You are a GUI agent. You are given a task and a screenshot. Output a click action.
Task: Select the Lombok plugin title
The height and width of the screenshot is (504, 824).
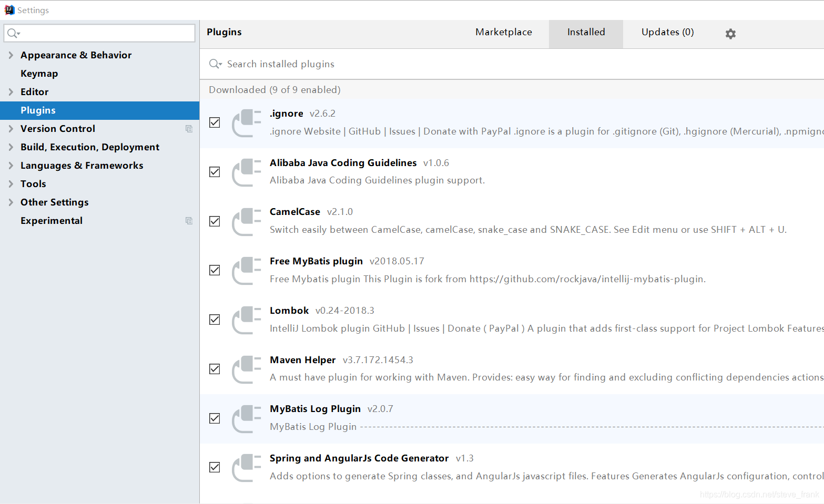click(x=289, y=311)
